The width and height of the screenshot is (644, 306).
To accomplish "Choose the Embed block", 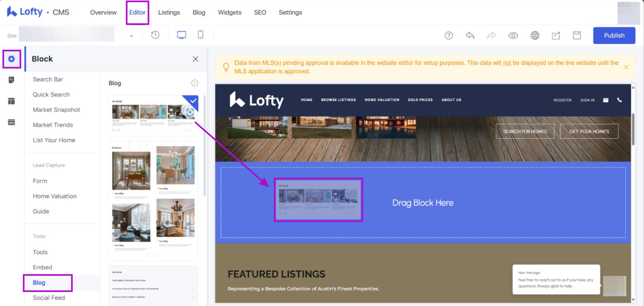I will (x=43, y=268).
